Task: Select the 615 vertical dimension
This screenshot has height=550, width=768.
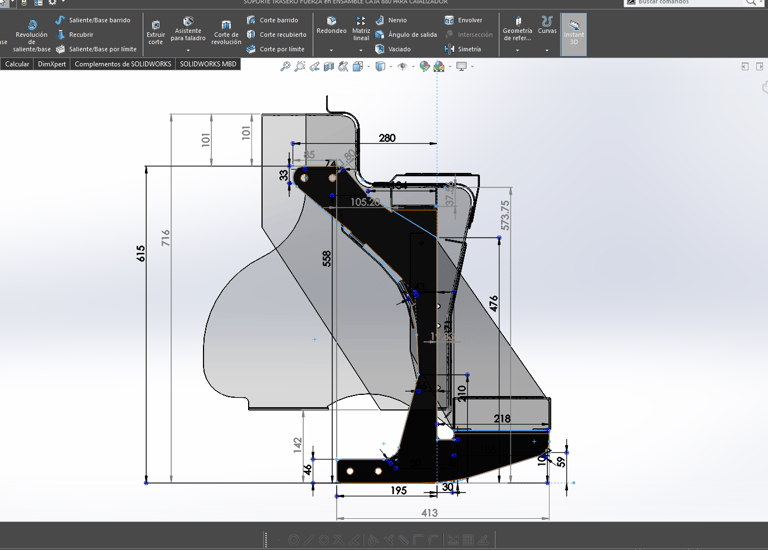Action: pyautogui.click(x=141, y=253)
